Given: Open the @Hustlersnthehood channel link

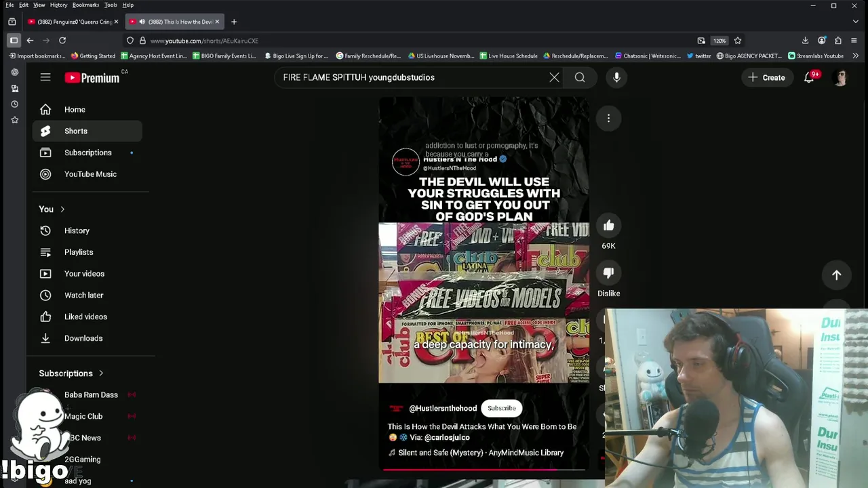Looking at the screenshot, I should (443, 408).
